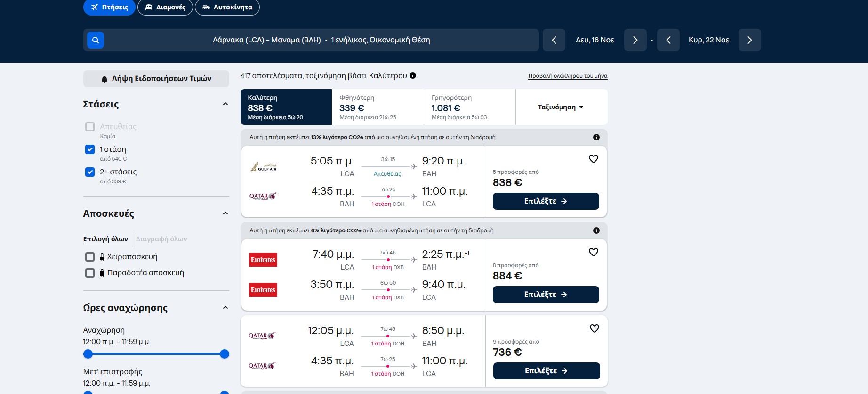Open CO2 info icon on 13% banner

pyautogui.click(x=596, y=137)
